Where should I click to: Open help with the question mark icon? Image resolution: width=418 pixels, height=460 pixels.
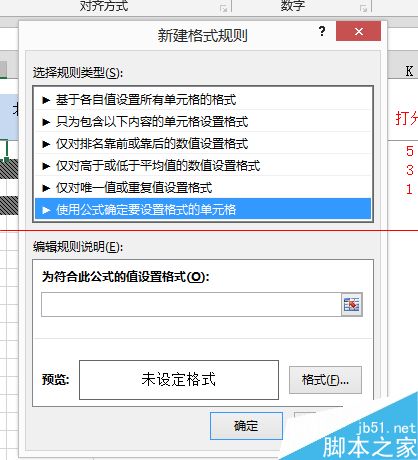coord(322,31)
